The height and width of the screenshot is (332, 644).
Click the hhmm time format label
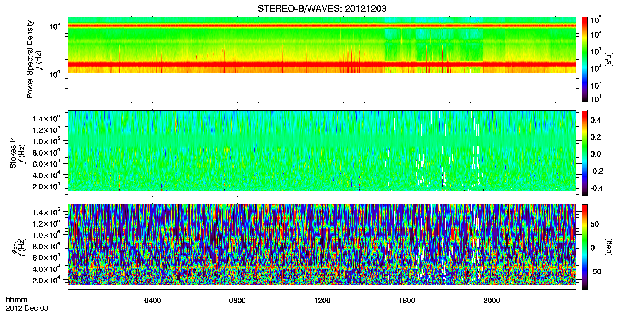pos(17,300)
